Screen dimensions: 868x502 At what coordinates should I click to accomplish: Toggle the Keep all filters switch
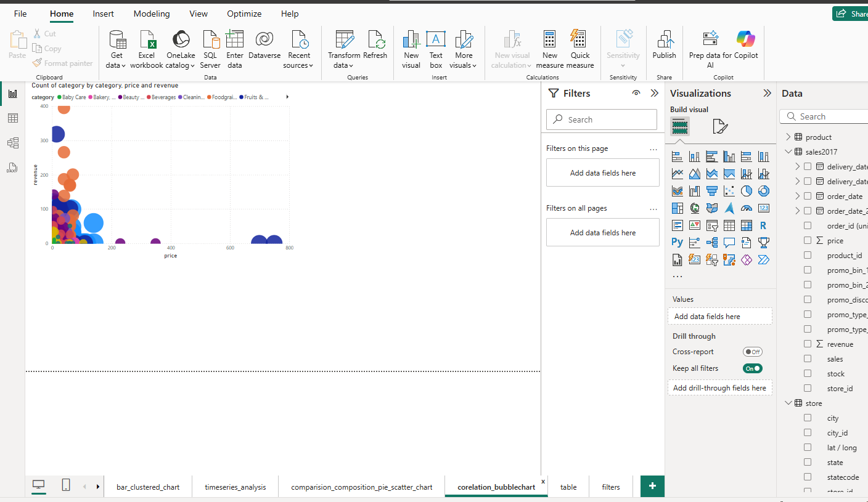752,368
